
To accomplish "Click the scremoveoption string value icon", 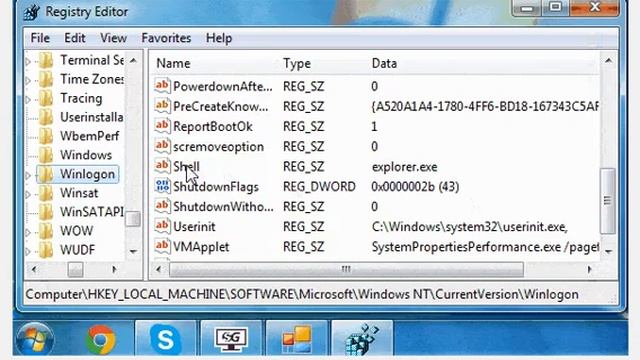I will (x=162, y=146).
